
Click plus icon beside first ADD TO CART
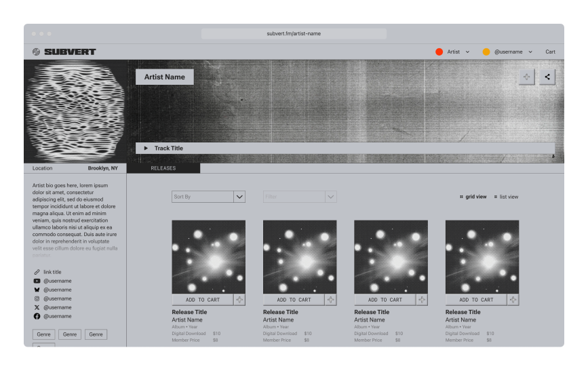point(239,300)
